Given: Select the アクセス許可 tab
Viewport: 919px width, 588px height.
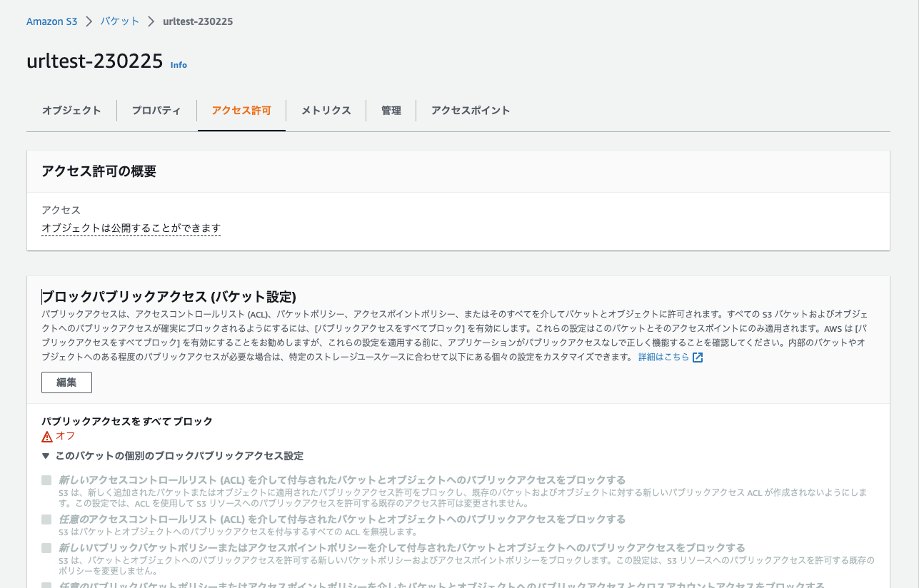Looking at the screenshot, I should (241, 111).
